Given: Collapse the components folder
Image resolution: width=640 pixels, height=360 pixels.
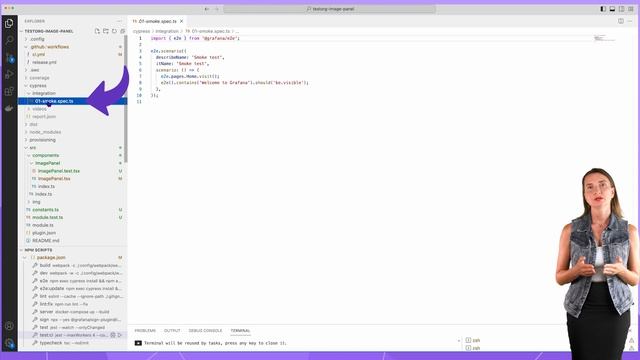Looking at the screenshot, I should [29, 156].
